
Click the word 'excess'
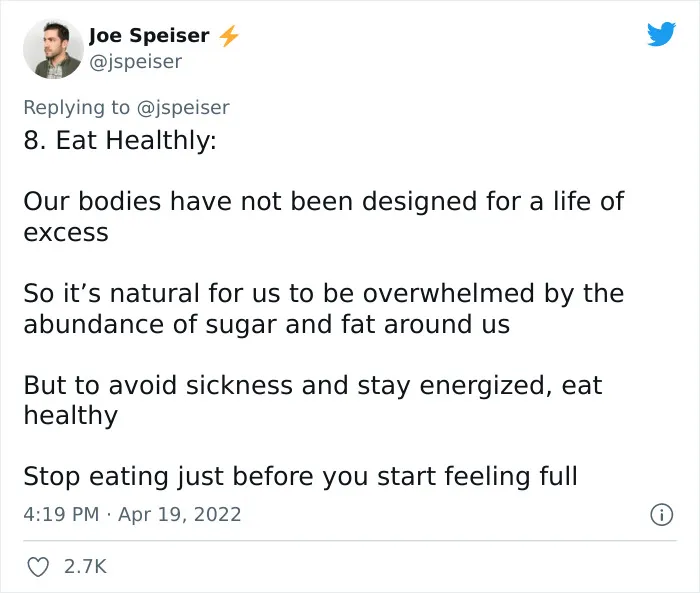click(x=66, y=234)
